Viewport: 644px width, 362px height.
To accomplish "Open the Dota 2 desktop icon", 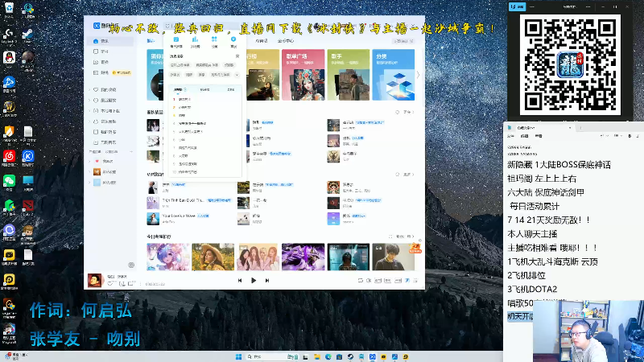I will tap(28, 208).
